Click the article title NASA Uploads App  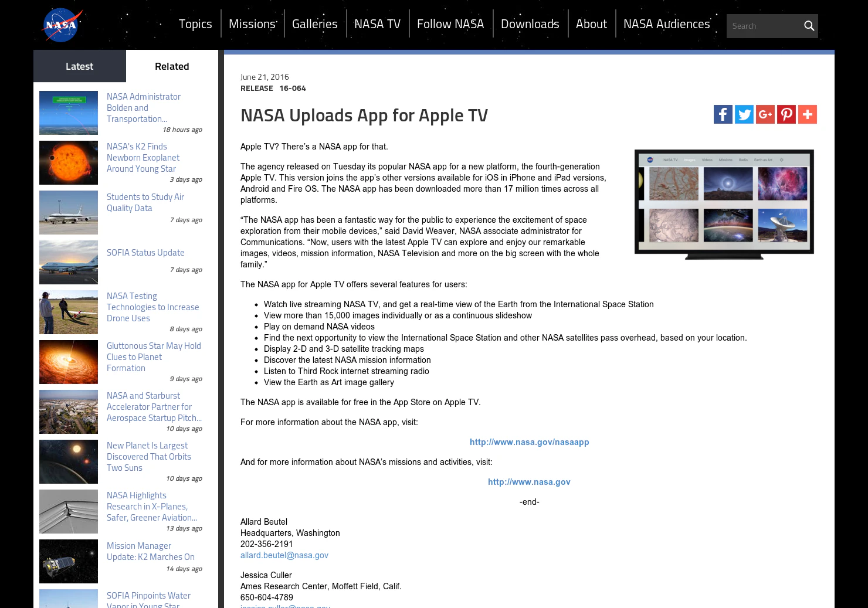tap(364, 116)
